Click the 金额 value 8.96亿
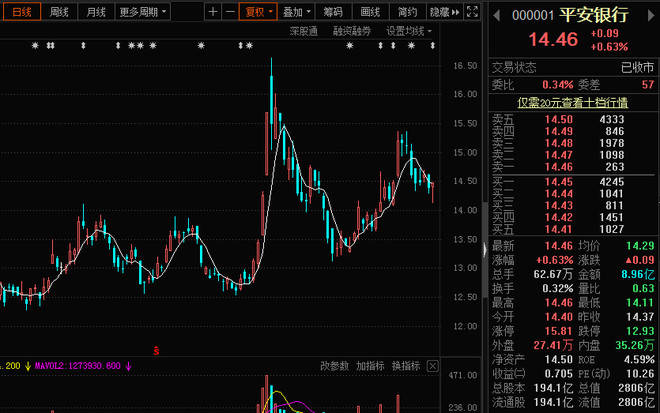 click(638, 274)
